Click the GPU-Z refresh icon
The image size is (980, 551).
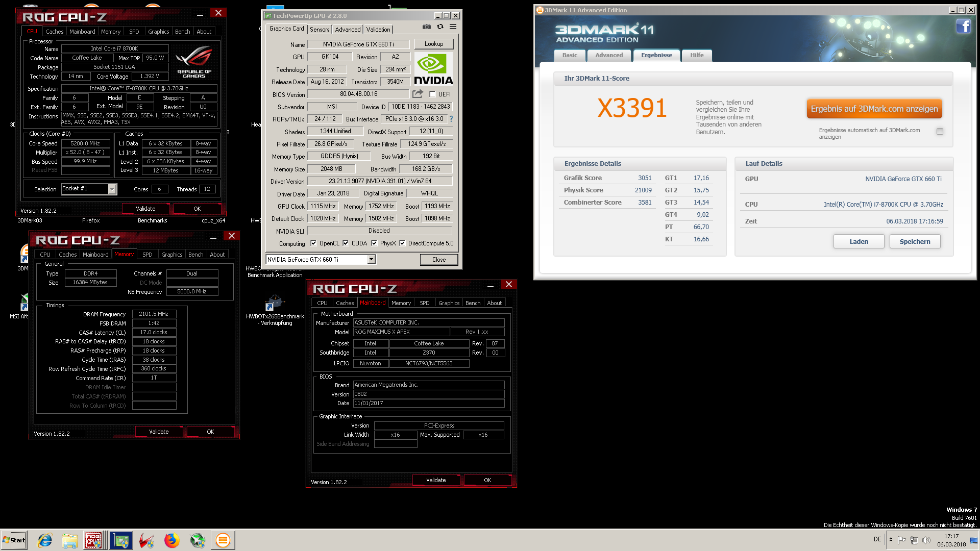[440, 27]
